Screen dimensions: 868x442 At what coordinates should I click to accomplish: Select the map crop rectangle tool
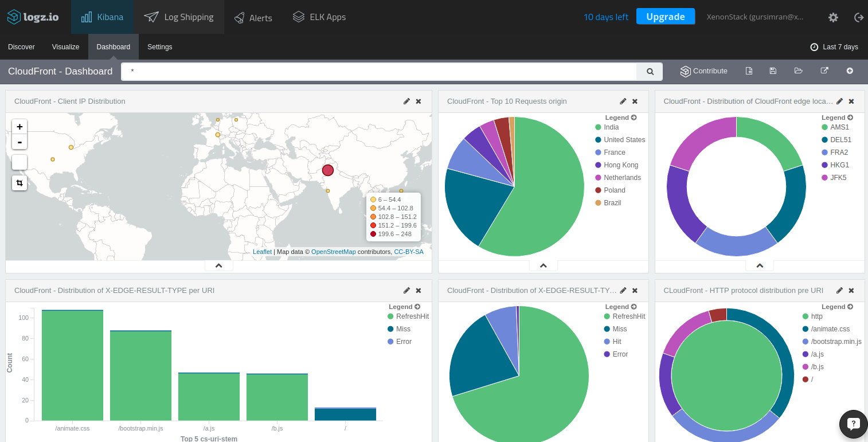(x=19, y=183)
